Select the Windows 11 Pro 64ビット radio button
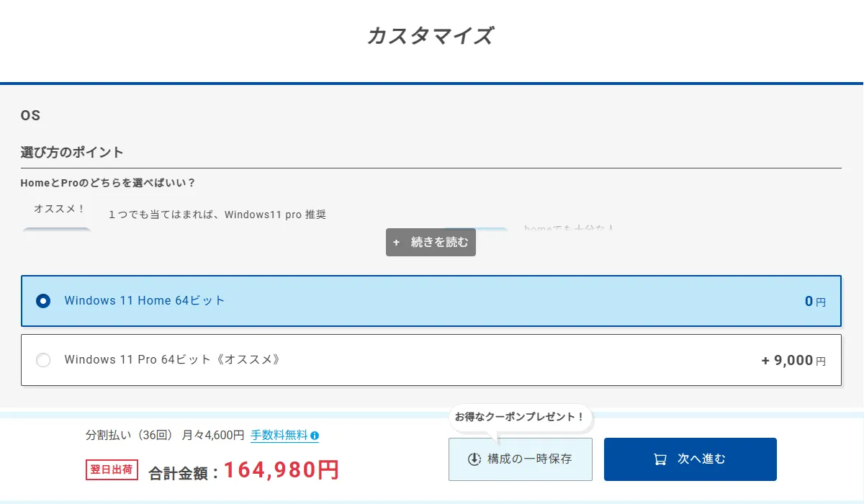Viewport: 864px width, 504px height. pyautogui.click(x=43, y=360)
